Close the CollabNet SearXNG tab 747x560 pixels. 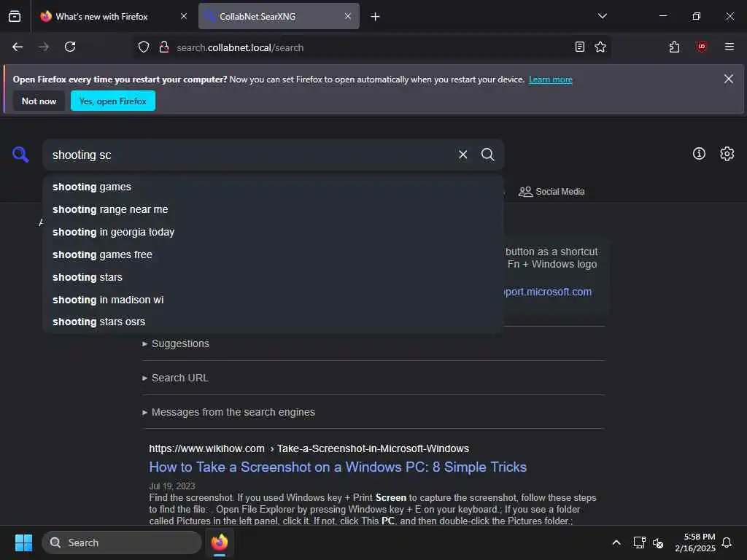pyautogui.click(x=348, y=16)
